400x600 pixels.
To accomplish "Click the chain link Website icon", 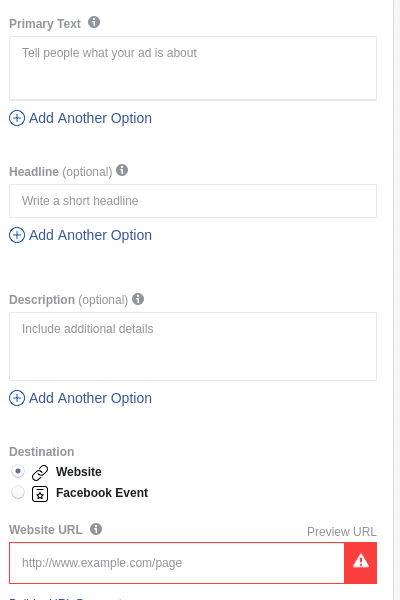I will 40,473.
